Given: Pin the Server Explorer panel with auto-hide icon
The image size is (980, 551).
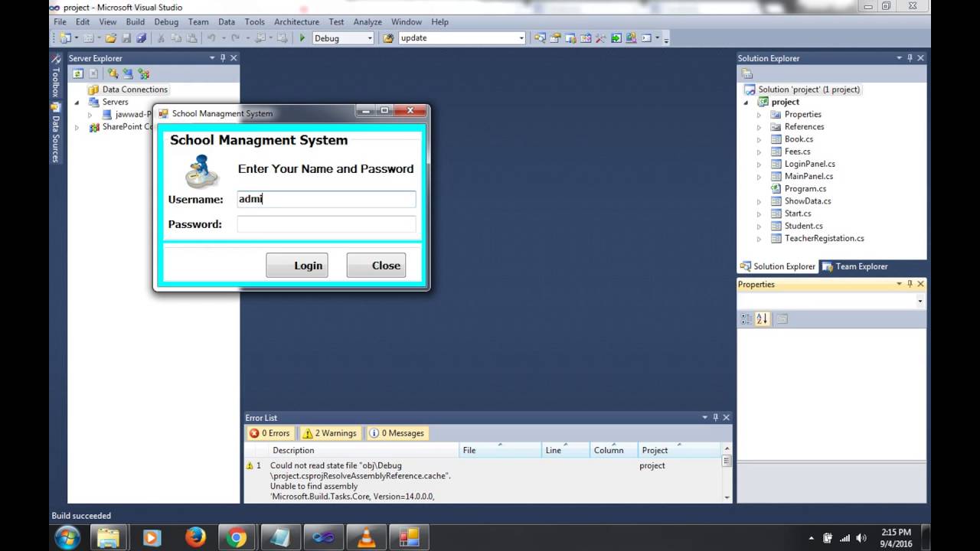Looking at the screenshot, I should click(223, 58).
